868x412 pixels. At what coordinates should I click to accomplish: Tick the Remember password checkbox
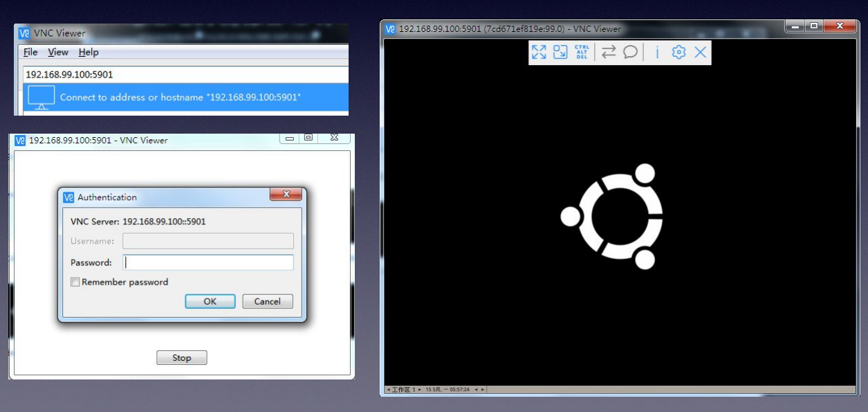pyautogui.click(x=75, y=283)
